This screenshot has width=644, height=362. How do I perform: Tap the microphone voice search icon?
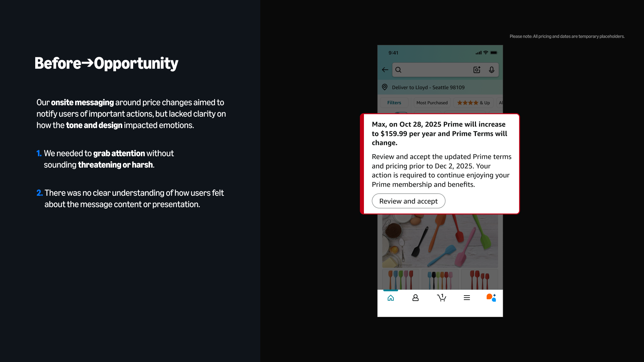tap(491, 70)
